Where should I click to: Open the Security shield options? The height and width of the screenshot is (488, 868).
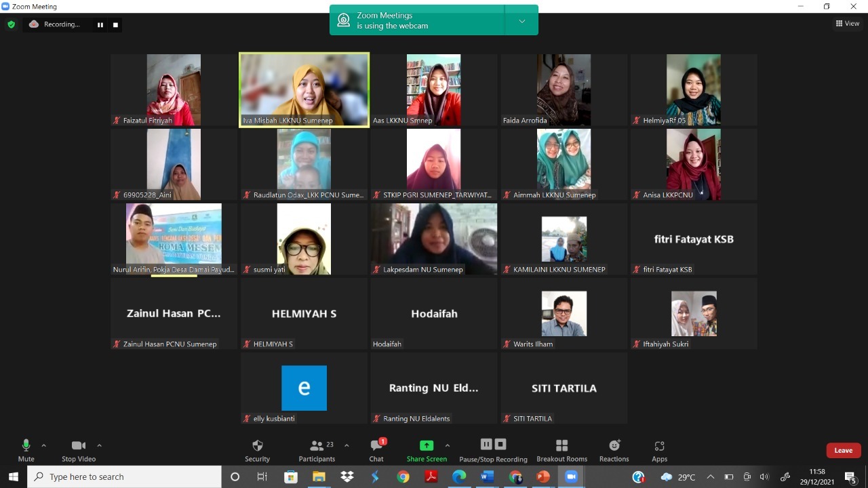point(257,450)
